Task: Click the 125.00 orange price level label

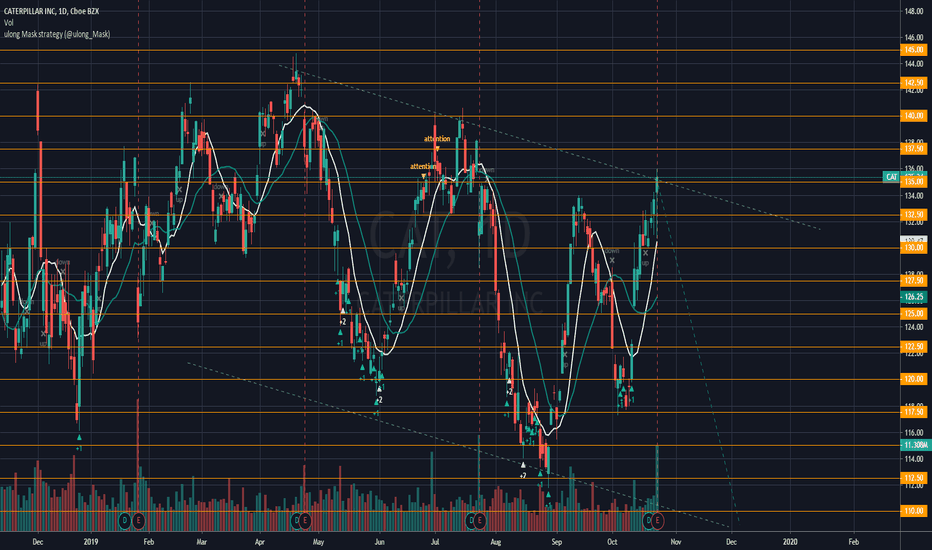Action: 914,313
